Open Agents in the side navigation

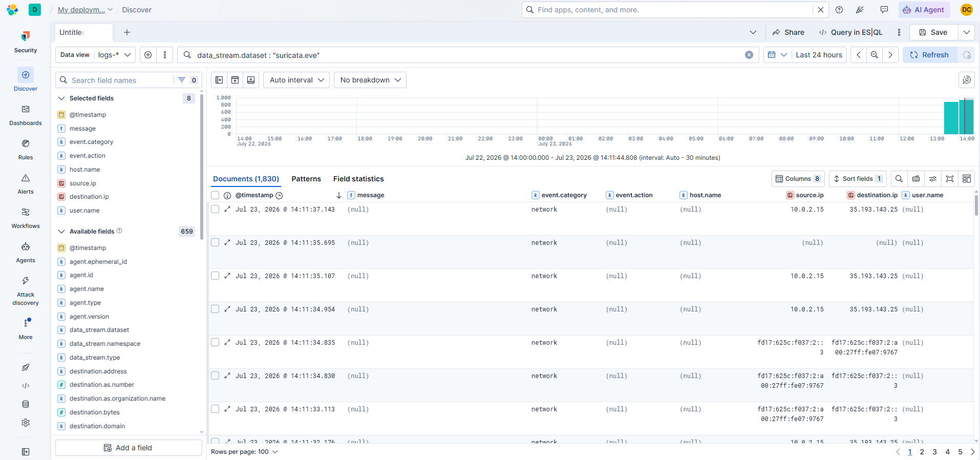[26, 253]
